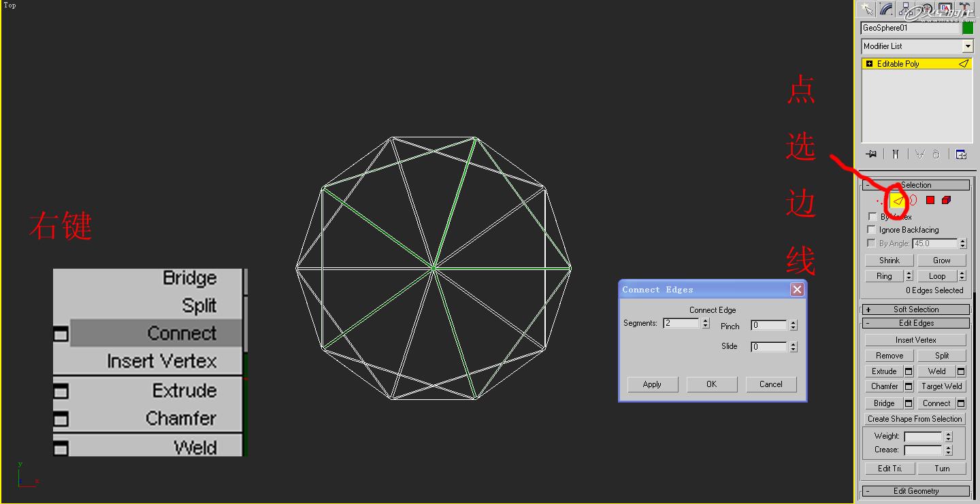Viewport: 980px width, 504px height.
Task: Select the Vertex sub-object mode icon
Action: pos(879,200)
